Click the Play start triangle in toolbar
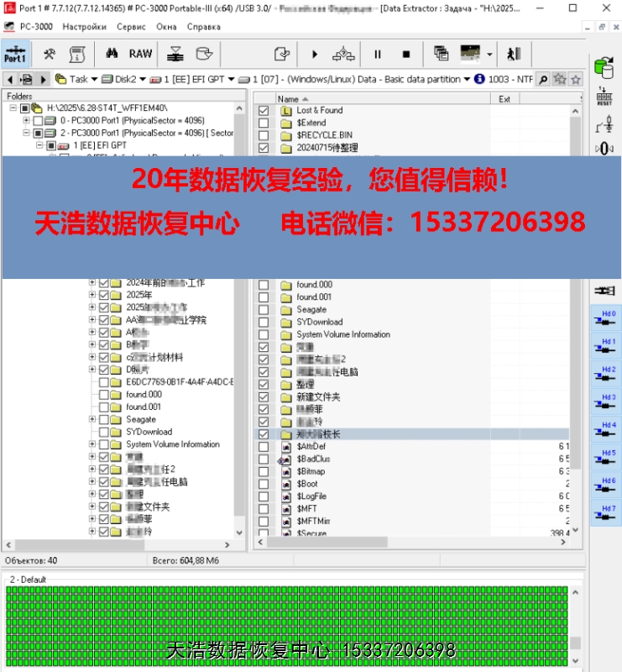 (x=315, y=54)
